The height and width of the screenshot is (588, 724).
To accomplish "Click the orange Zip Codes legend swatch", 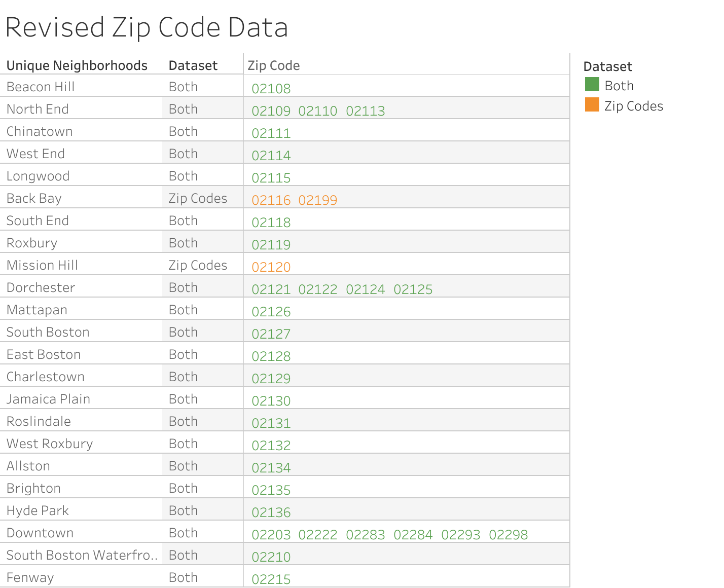I will tap(592, 105).
